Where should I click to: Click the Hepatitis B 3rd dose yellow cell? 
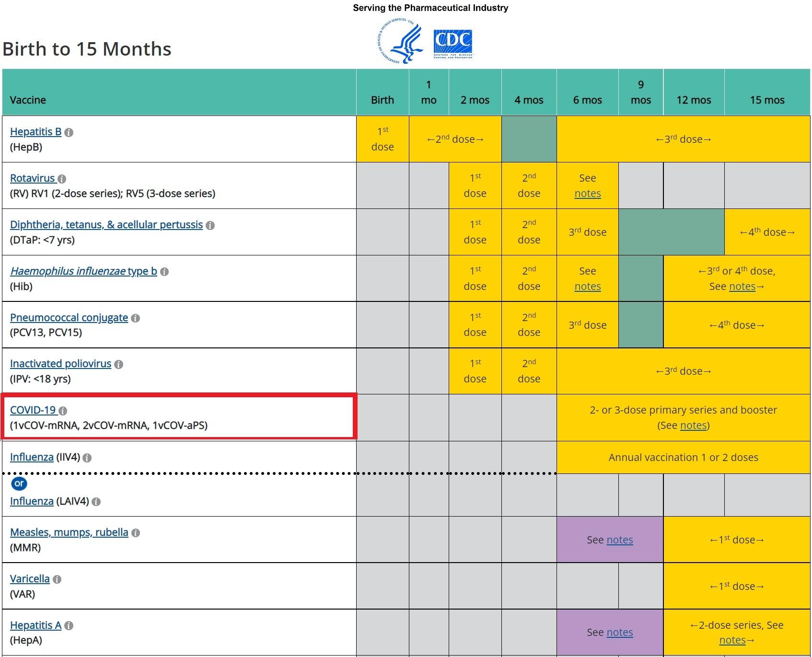point(683,139)
